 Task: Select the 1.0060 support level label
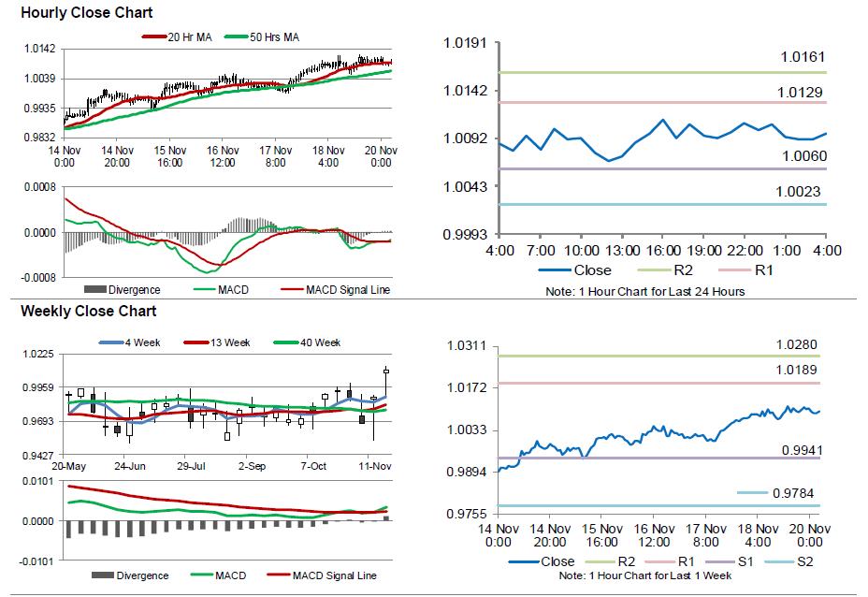click(x=803, y=155)
